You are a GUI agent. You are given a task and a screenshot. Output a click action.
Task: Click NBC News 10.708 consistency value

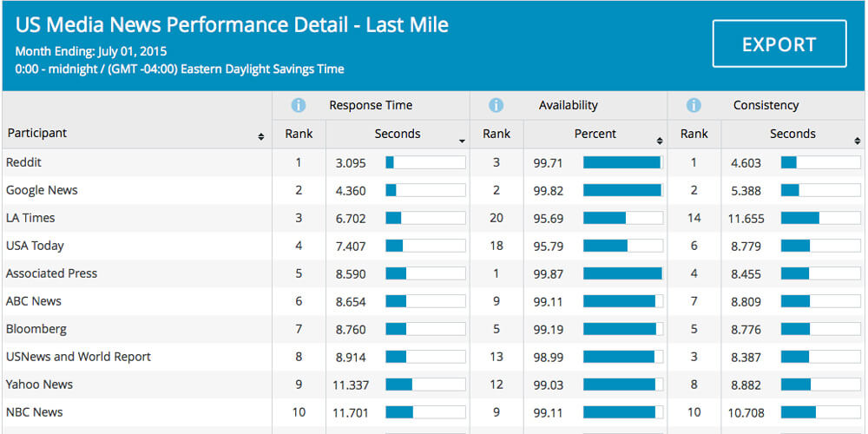pyautogui.click(x=746, y=413)
